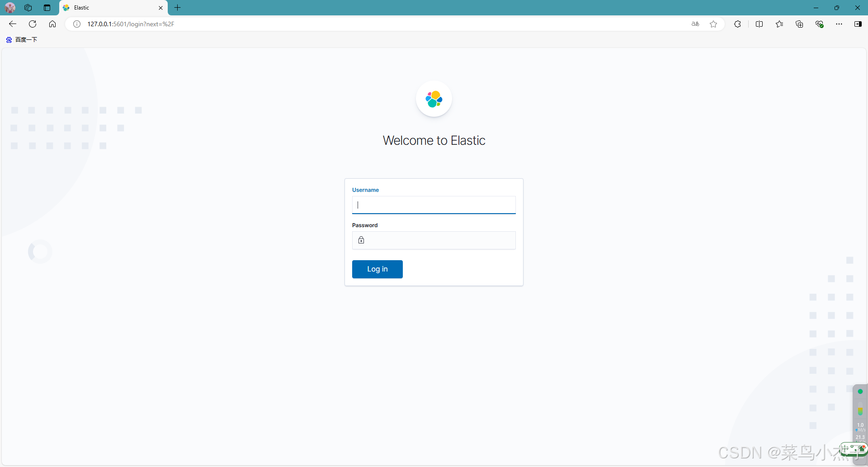Toggle the browser sidebar icon
The image size is (868, 467).
[858, 24]
